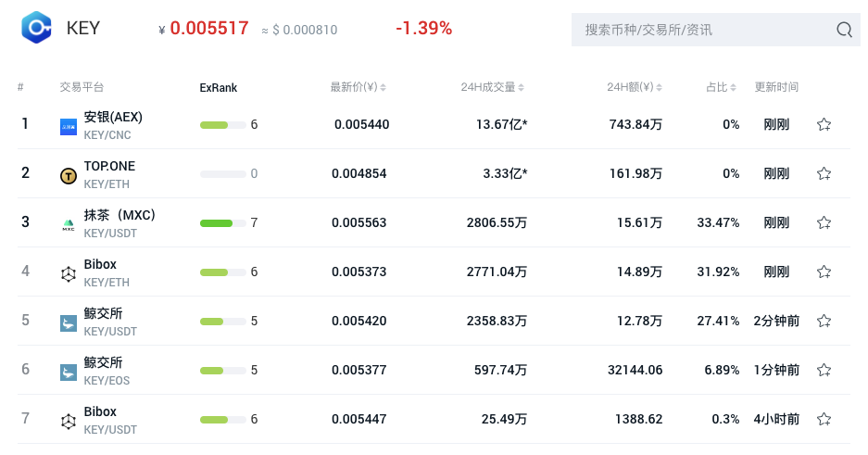Click the price 0.005377

pos(359,370)
